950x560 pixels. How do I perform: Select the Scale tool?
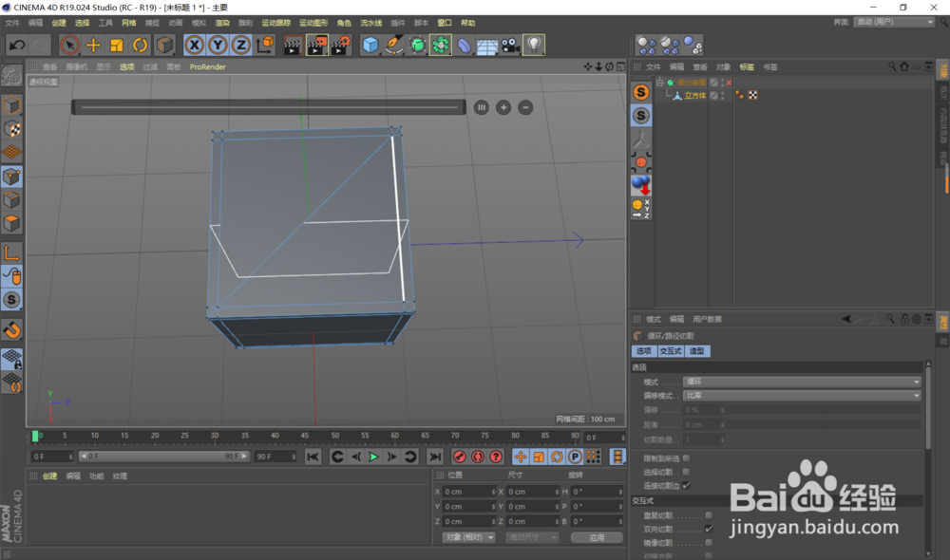coord(116,45)
